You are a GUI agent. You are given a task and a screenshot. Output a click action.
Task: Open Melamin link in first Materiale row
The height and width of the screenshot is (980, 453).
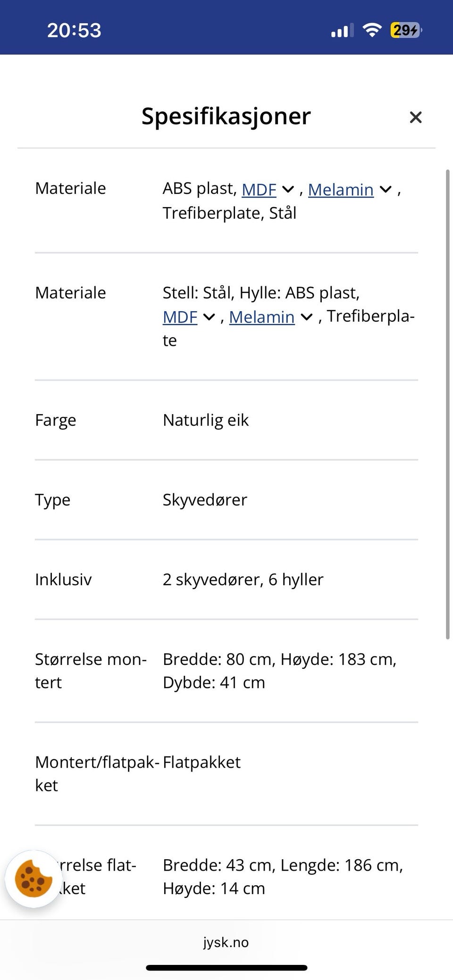(x=341, y=190)
